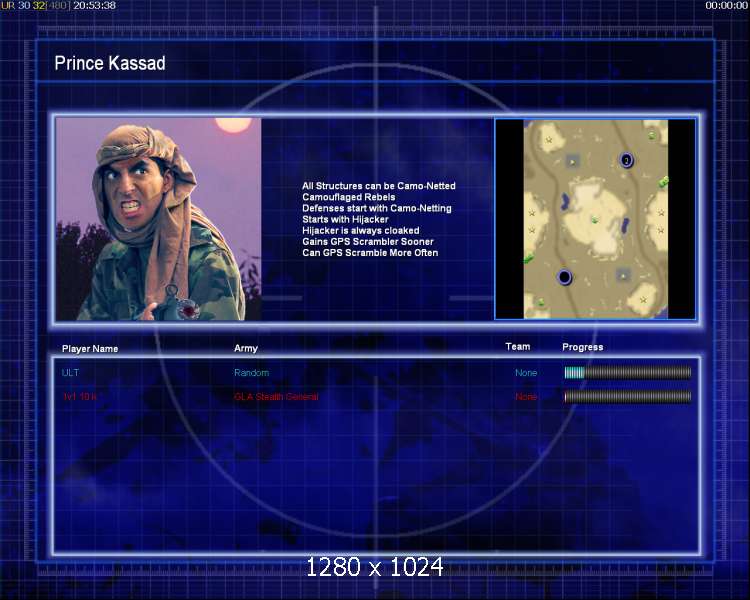This screenshot has width=750, height=600.
Task: Click the 20:53:38 clock readout
Action: click(x=94, y=5)
